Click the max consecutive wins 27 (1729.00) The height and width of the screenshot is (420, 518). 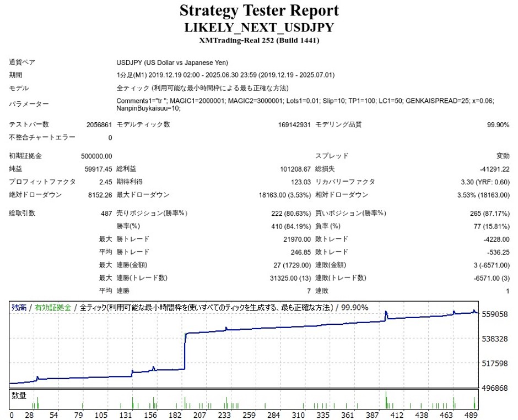tap(292, 265)
